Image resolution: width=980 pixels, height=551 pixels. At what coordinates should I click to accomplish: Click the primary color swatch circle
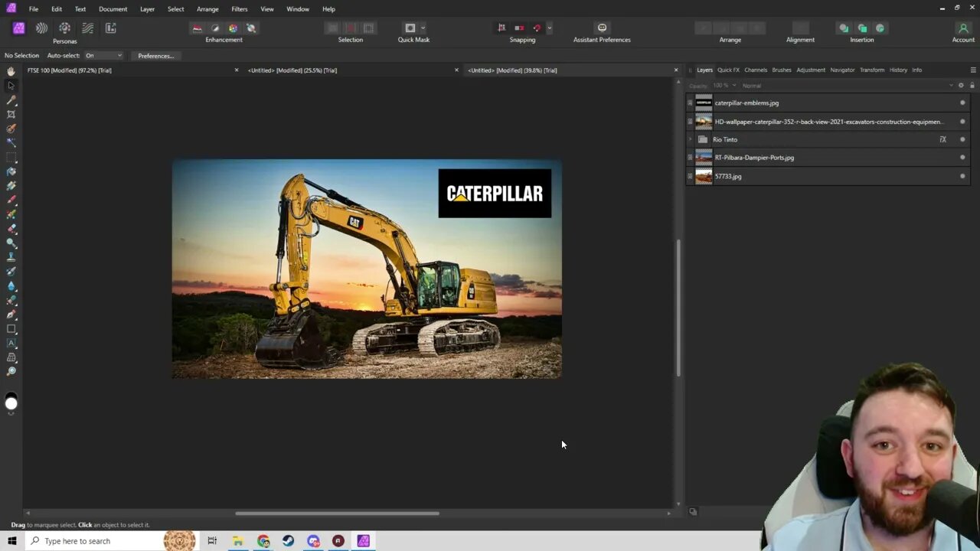11,403
